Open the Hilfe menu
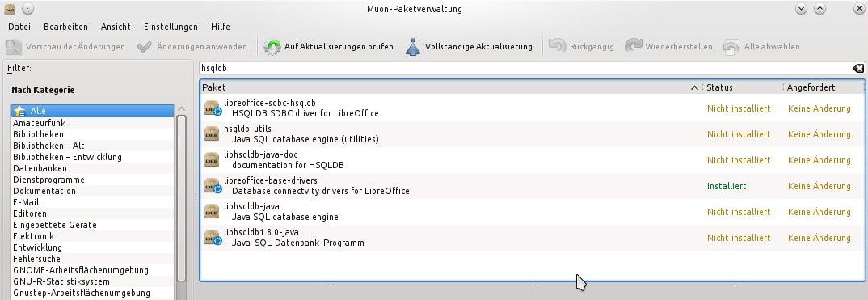 [221, 27]
